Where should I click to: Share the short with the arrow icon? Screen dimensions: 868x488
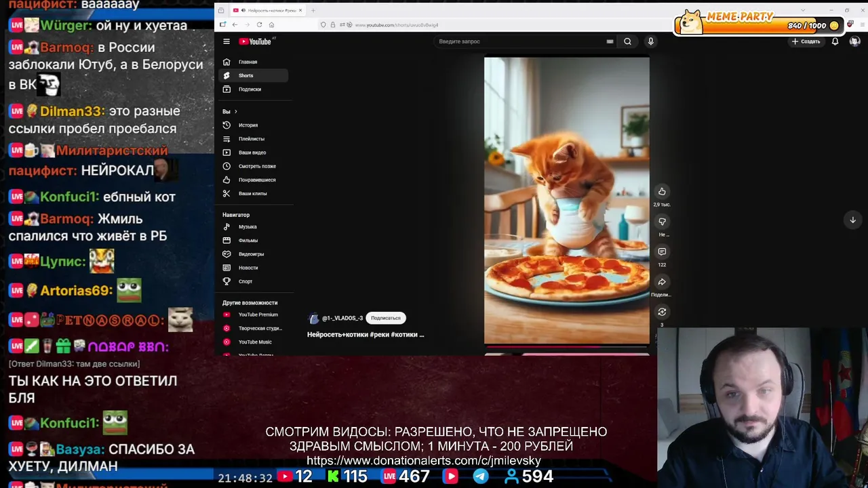point(662,282)
